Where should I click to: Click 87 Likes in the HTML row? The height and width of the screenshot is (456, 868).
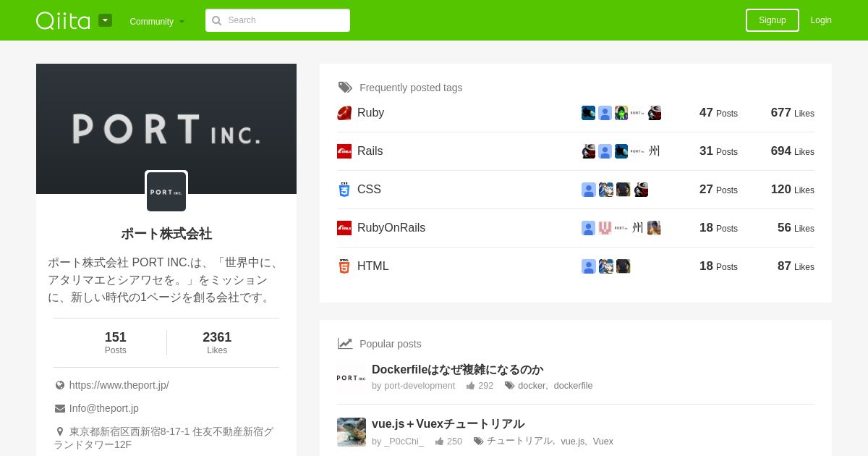[x=796, y=266]
